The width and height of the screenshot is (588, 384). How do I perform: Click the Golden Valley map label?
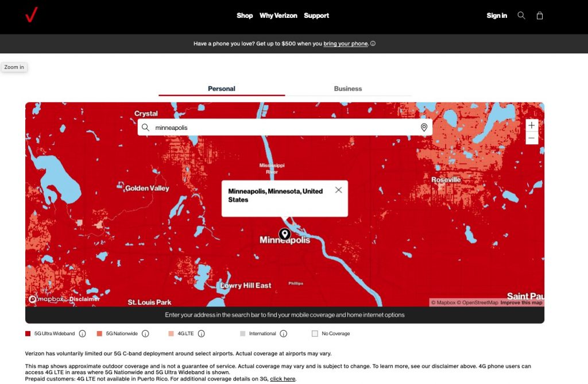pyautogui.click(x=147, y=188)
